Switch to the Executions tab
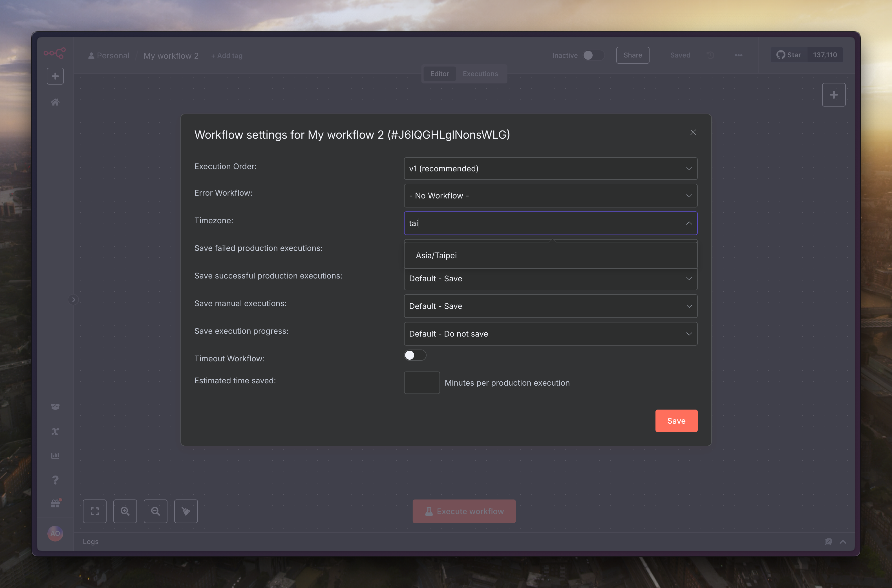Image resolution: width=892 pixels, height=588 pixels. [x=480, y=74]
